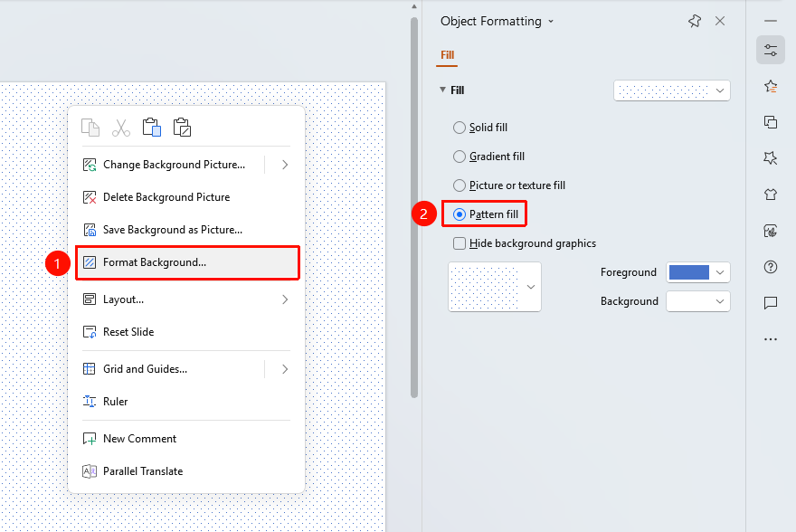The height and width of the screenshot is (532, 796).
Task: Switch to the Fill tab
Action: pos(447,55)
